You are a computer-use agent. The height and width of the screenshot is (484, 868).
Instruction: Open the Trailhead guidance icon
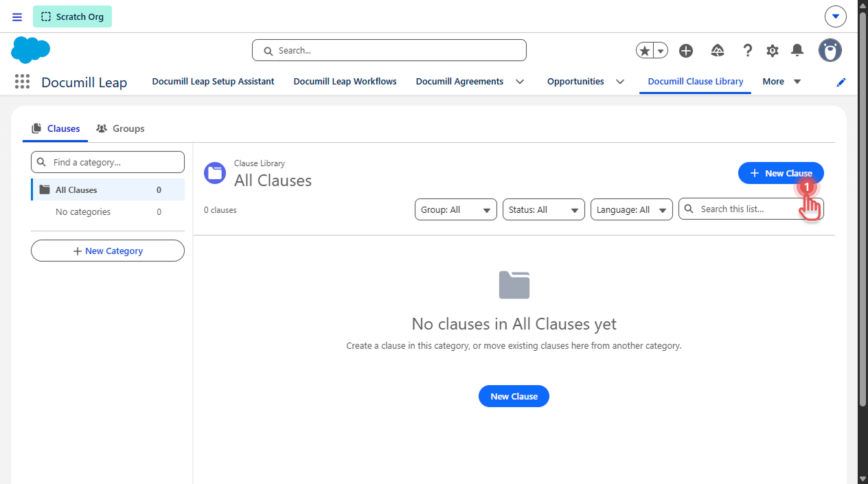click(718, 51)
